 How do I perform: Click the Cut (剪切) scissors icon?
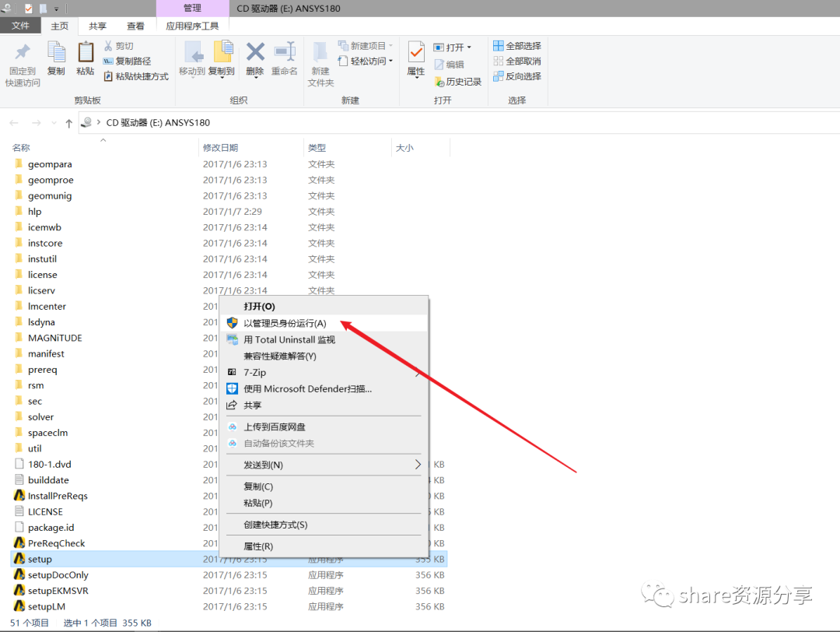pyautogui.click(x=109, y=46)
